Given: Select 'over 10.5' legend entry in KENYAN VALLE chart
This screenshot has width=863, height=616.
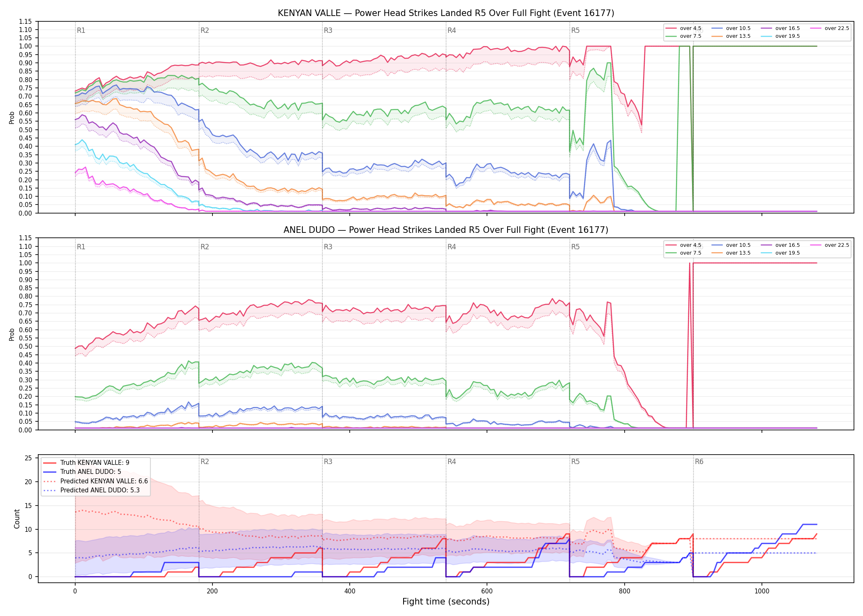Looking at the screenshot, I should point(731,28).
